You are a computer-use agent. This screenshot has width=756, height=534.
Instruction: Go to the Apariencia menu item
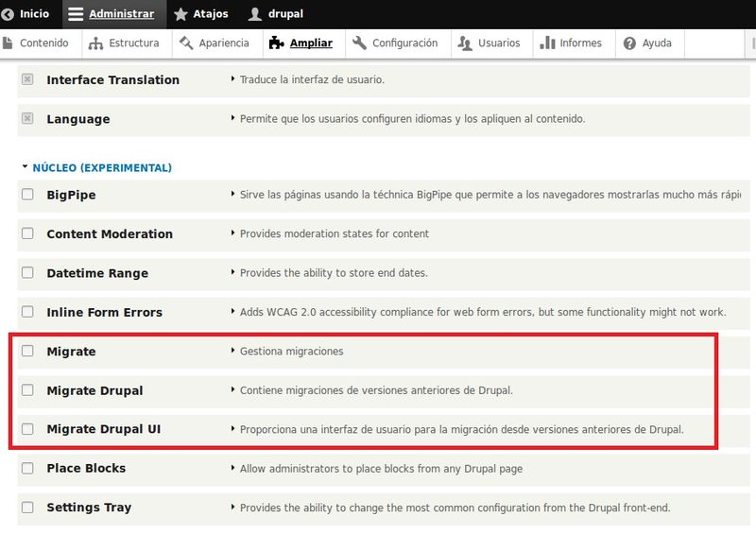point(217,43)
